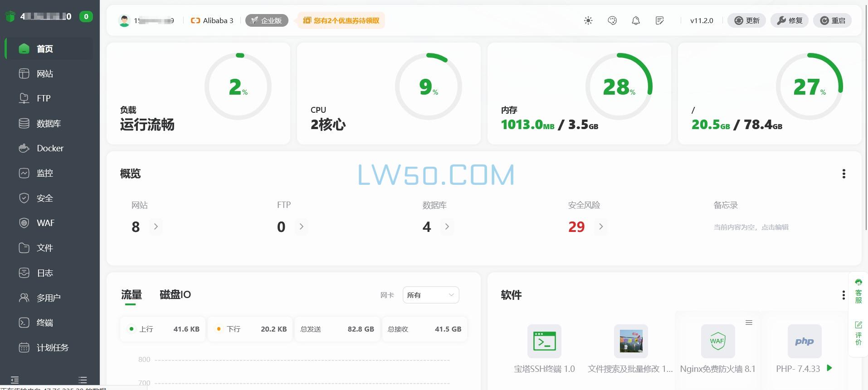Open the notifications bell icon
This screenshot has height=390, width=868.
click(x=636, y=20)
